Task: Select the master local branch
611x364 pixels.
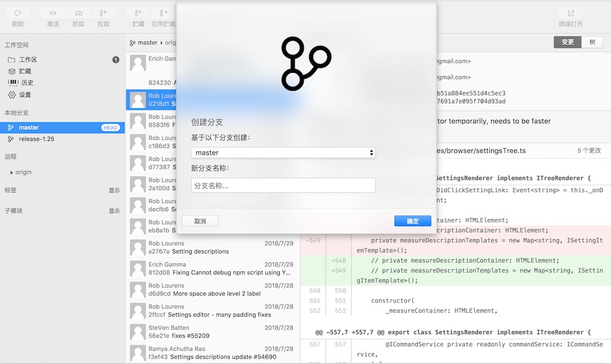Action: tap(62, 128)
